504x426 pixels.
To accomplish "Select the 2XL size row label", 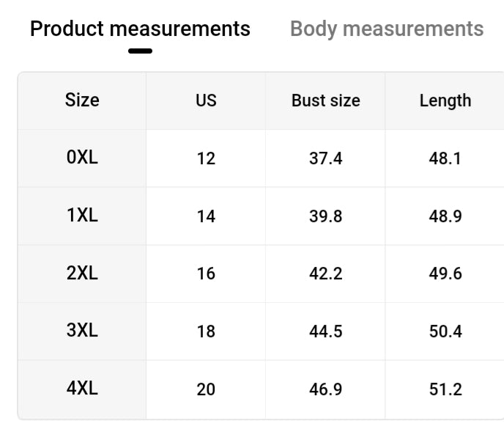I will (82, 273).
